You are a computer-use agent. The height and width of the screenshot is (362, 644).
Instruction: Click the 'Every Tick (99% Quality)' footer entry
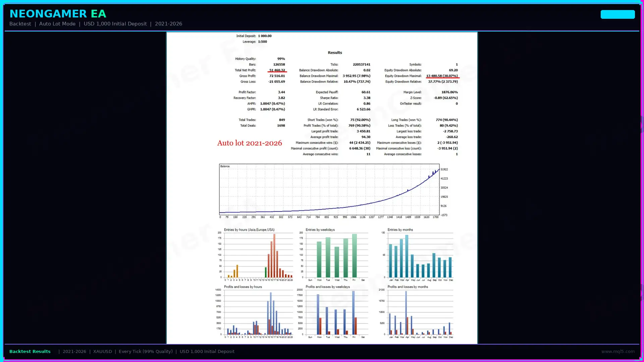pyautogui.click(x=146, y=351)
